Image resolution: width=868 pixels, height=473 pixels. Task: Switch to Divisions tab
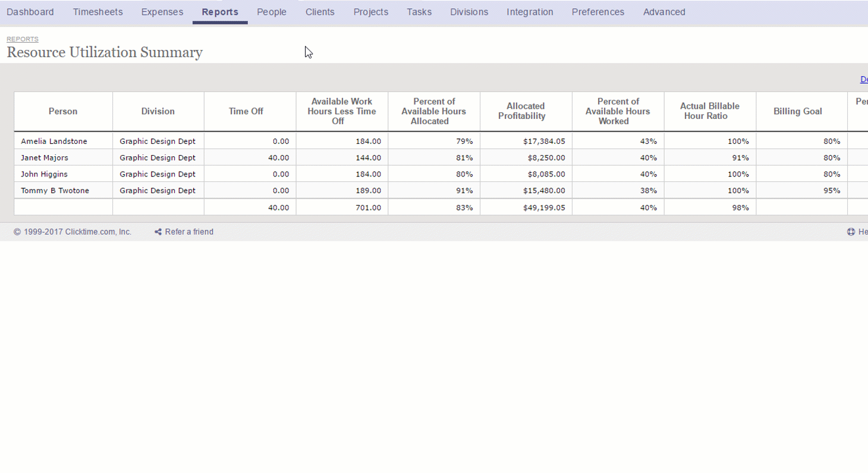point(469,12)
